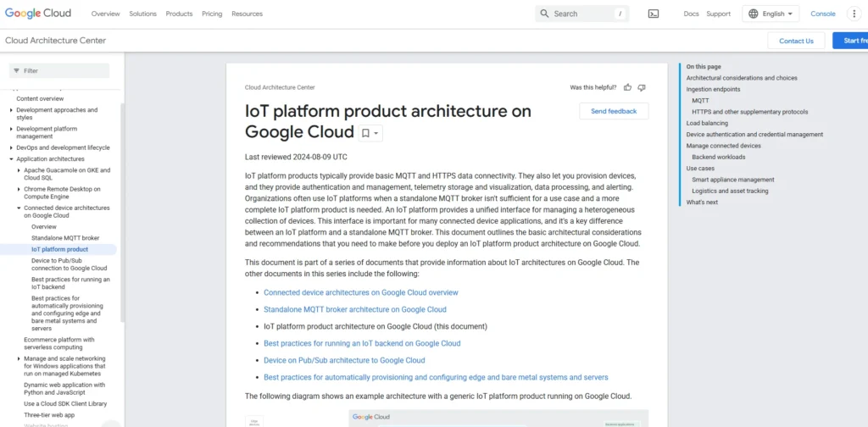Open the English language dropdown

point(771,14)
